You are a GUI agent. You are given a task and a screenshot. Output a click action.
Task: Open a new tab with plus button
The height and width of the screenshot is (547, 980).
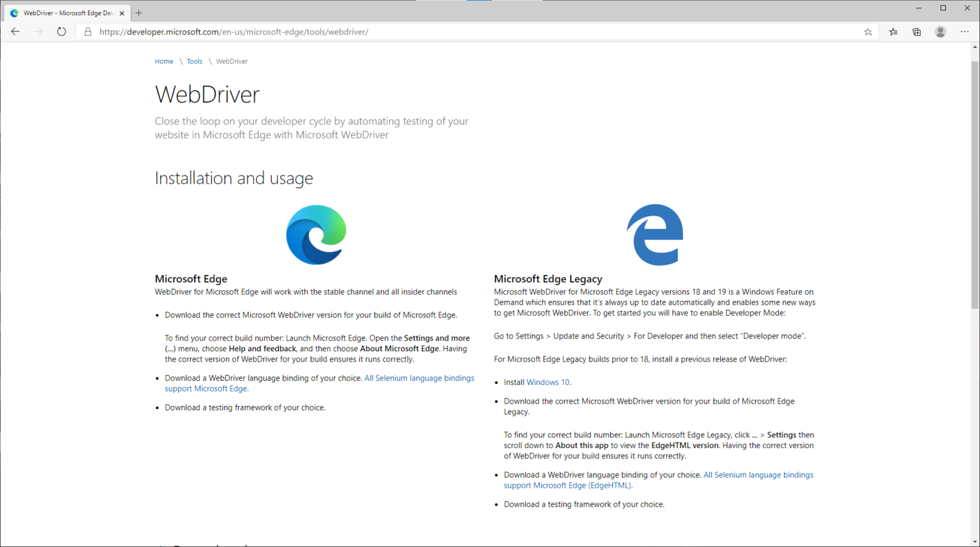coord(138,13)
